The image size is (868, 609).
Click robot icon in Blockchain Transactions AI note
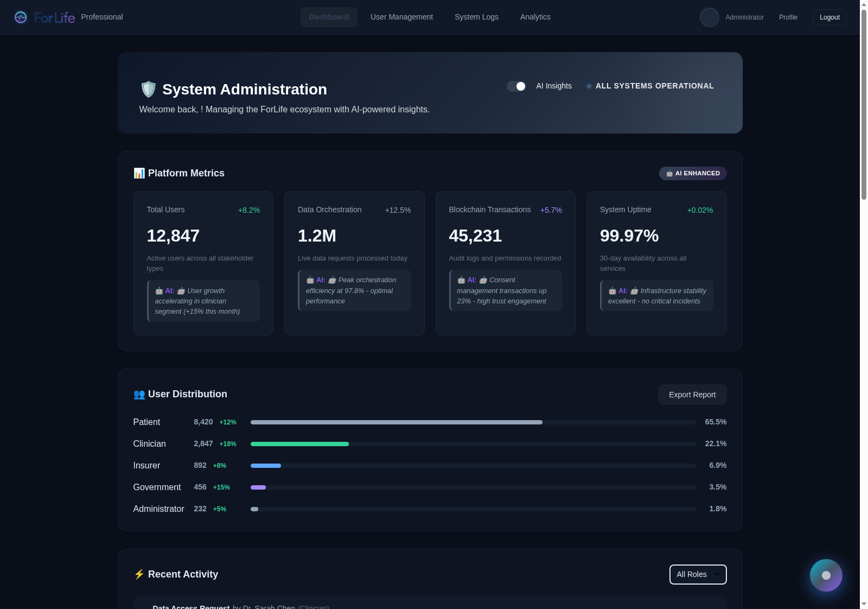[461, 280]
